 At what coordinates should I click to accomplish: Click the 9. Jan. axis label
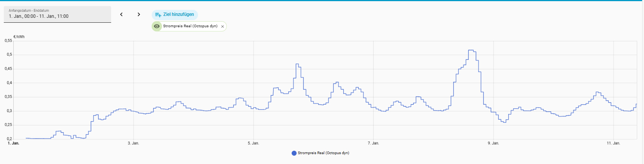493,143
